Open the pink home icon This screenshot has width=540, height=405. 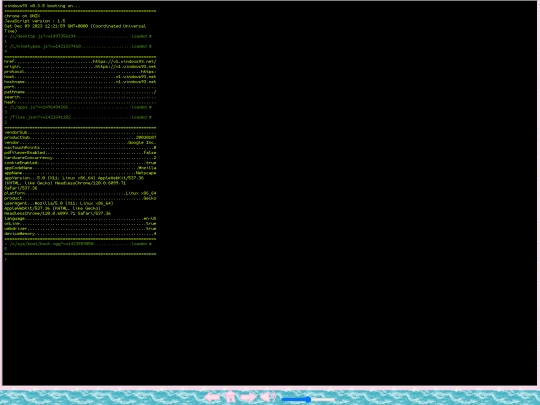[x=230, y=397]
